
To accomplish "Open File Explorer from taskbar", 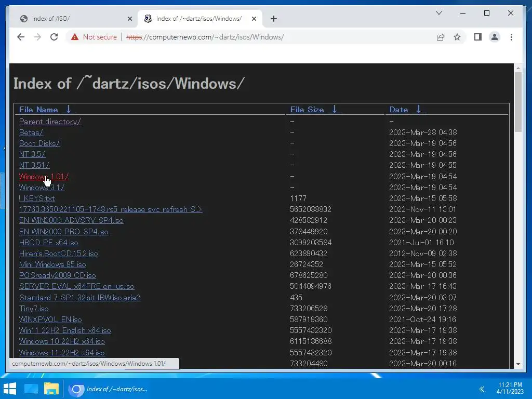I will pyautogui.click(x=51, y=389).
